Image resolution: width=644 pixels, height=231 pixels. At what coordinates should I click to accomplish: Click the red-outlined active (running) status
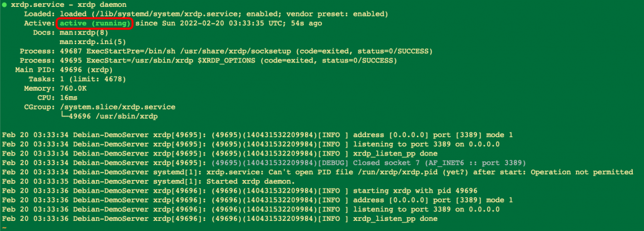95,23
